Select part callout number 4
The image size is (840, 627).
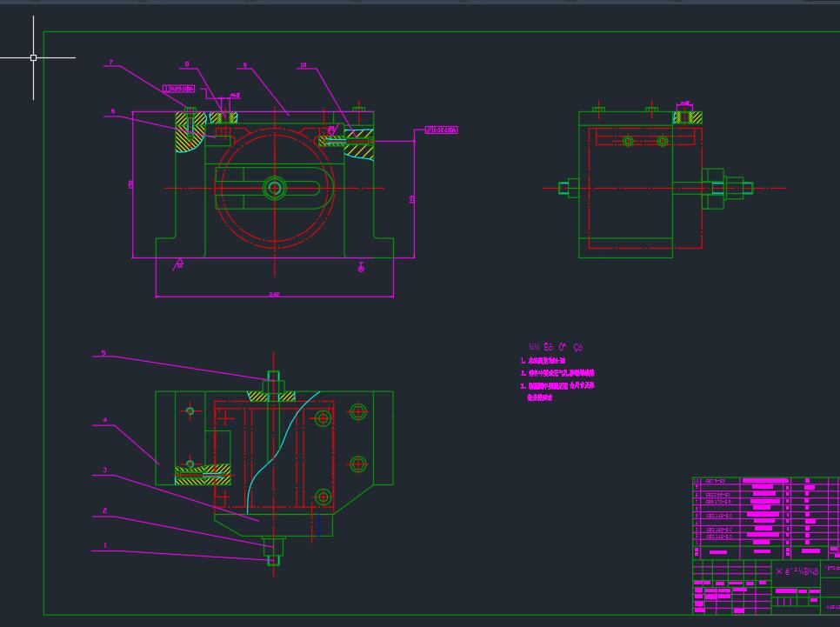[x=105, y=421]
